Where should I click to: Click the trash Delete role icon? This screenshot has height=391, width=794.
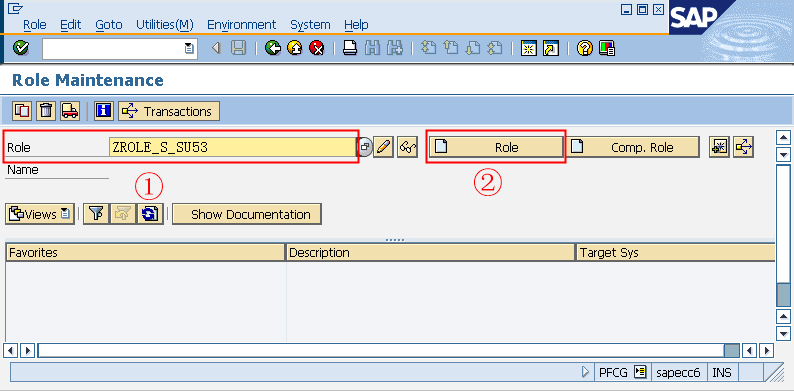click(x=46, y=111)
